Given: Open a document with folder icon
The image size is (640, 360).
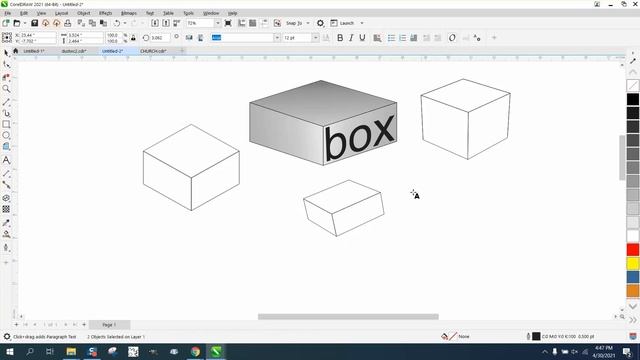Looking at the screenshot, I should coord(17,23).
